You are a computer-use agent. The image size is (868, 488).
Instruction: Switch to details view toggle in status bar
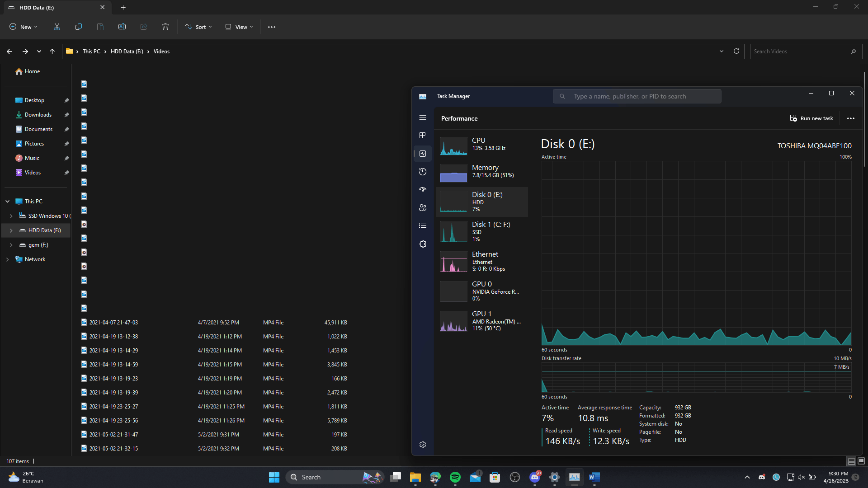[x=851, y=461]
